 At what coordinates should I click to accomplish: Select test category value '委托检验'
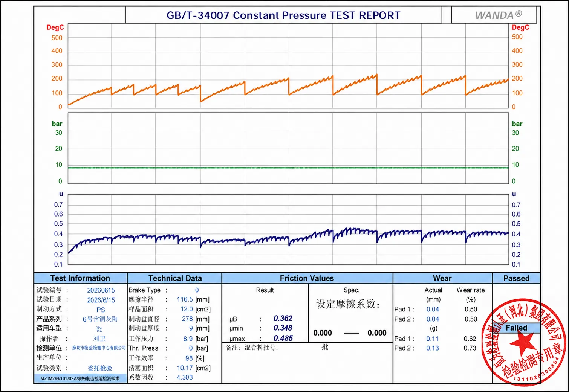point(100,368)
